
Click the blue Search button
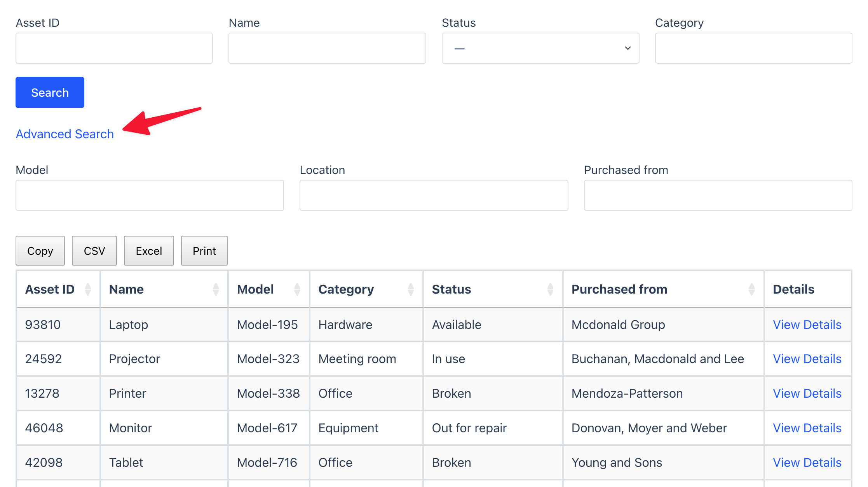[x=50, y=92]
